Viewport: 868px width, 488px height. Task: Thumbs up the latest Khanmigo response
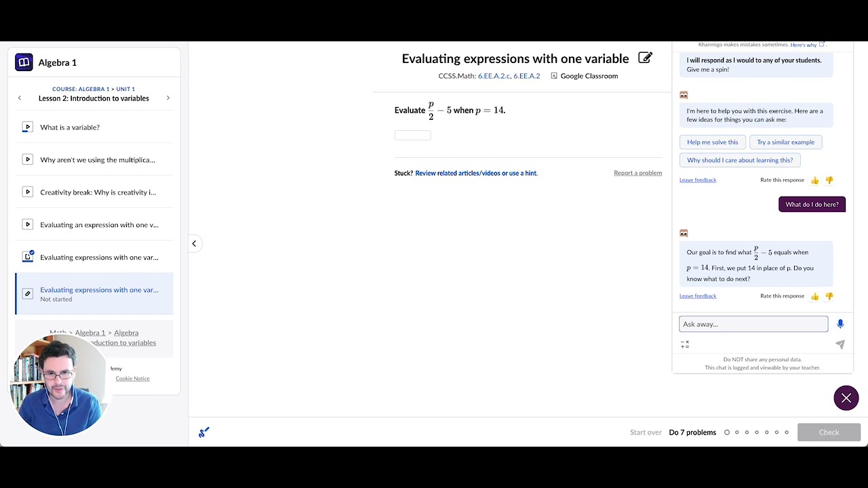(815, 296)
